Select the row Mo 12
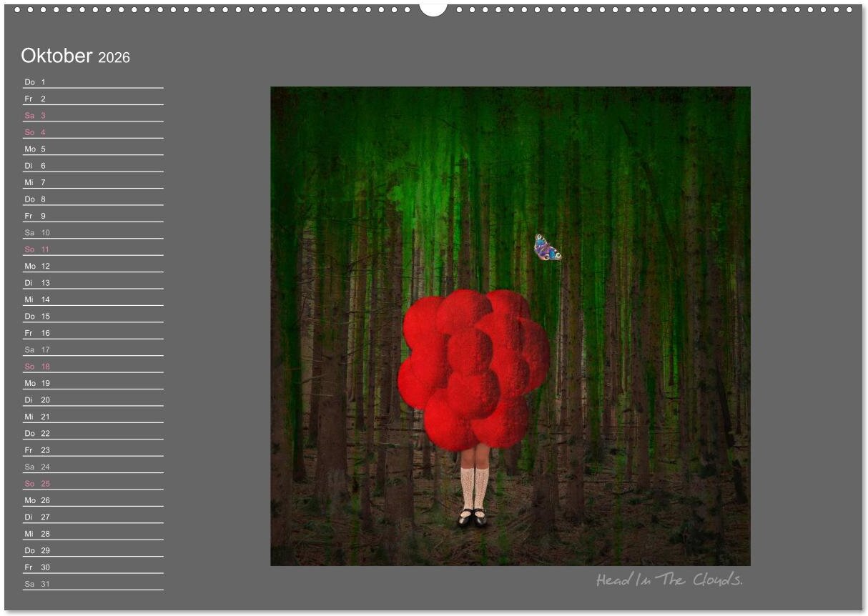Viewport: 868px width, 616px height. (x=93, y=266)
